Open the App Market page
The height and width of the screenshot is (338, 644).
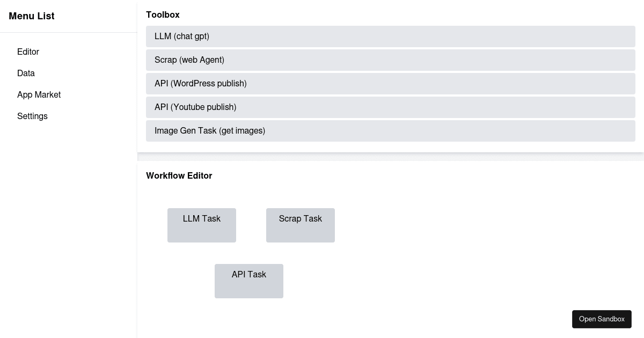pos(39,94)
